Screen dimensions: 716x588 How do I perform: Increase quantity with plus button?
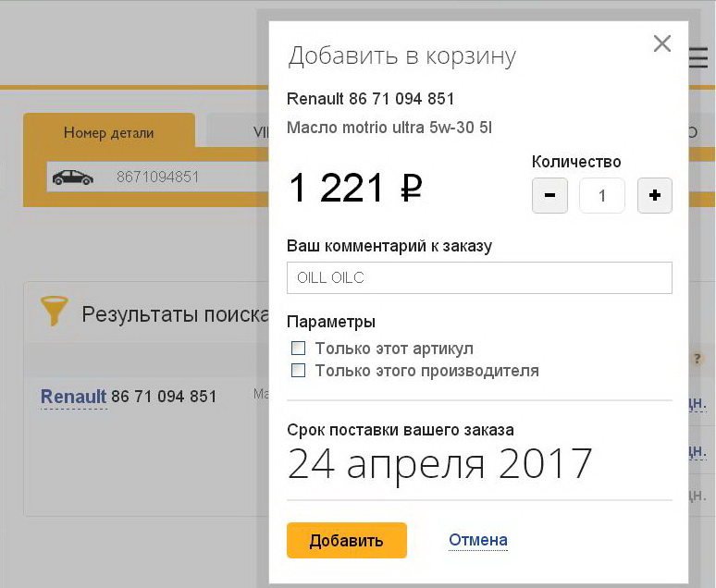tap(655, 195)
